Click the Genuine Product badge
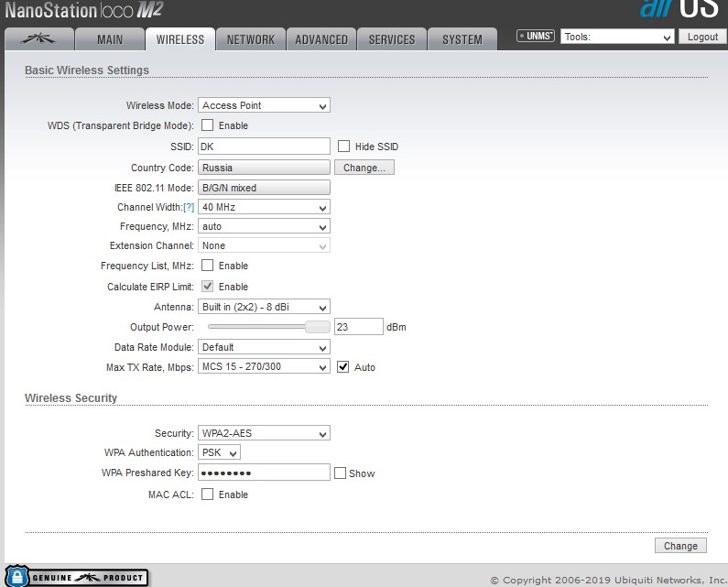 77,577
